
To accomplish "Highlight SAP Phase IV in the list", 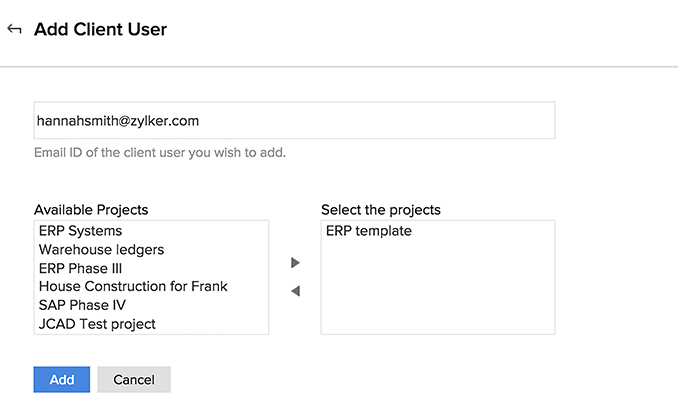I will coord(82,305).
